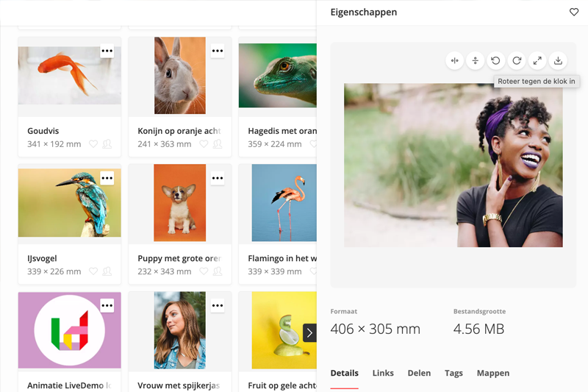588x392 pixels.
Task: Click the 241 × 363 mm dimensions
Action: click(x=164, y=144)
